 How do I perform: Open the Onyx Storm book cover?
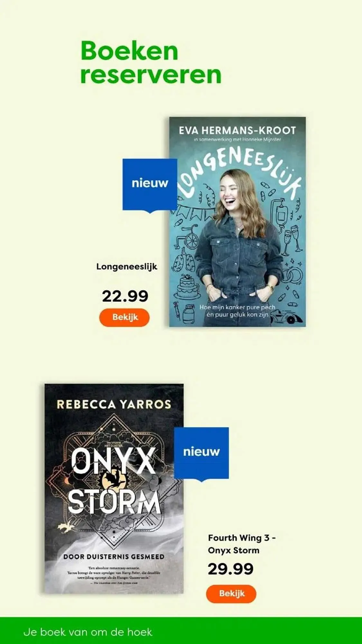point(114,488)
